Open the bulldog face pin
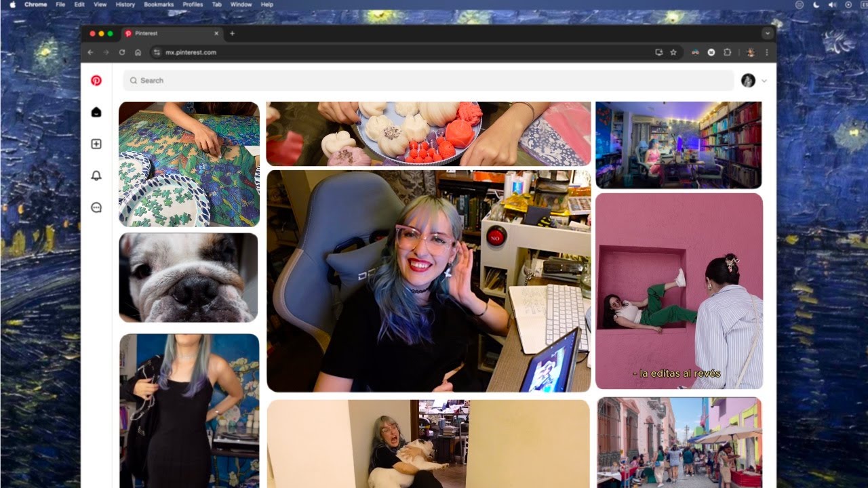This screenshot has height=488, width=868. pyautogui.click(x=189, y=277)
